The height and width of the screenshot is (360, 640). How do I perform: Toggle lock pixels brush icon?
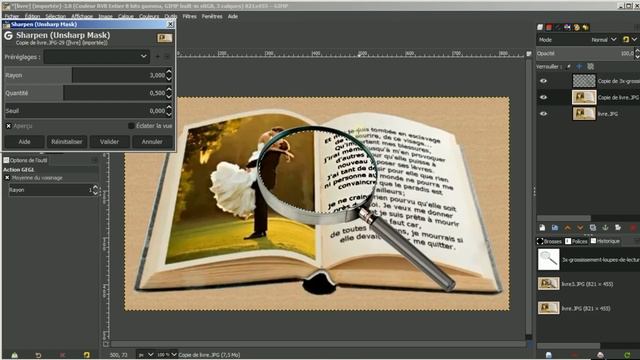coord(569,67)
